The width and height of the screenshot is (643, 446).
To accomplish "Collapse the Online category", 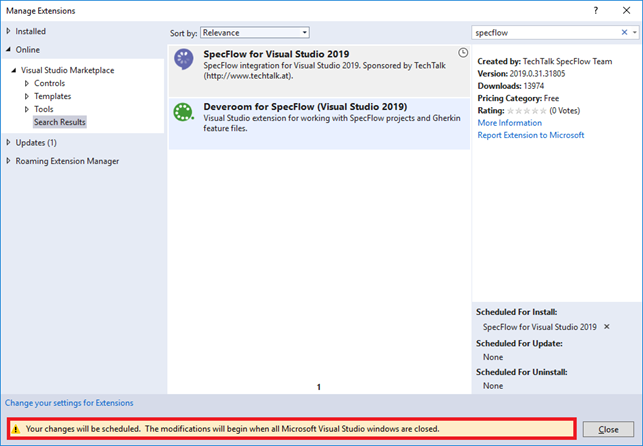I will click(9, 50).
